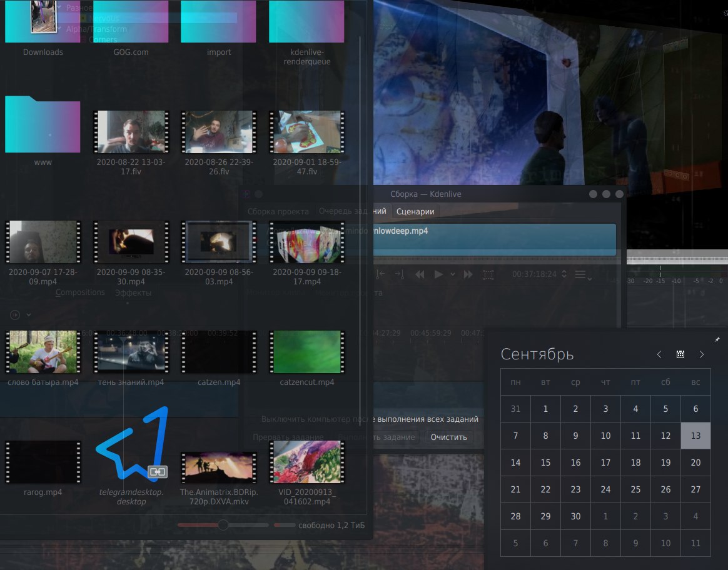Open the GOG.com folder
Image resolution: width=728 pixels, height=570 pixels.
click(131, 28)
